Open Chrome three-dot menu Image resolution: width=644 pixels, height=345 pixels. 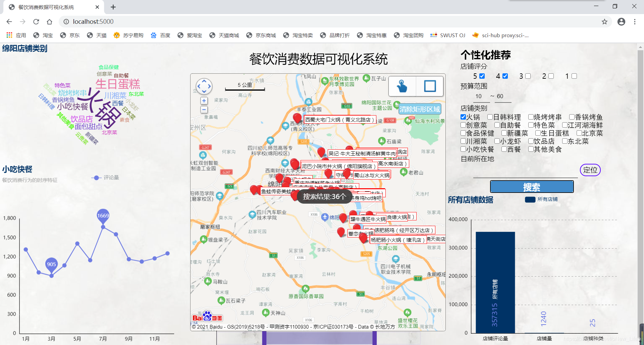click(x=635, y=21)
